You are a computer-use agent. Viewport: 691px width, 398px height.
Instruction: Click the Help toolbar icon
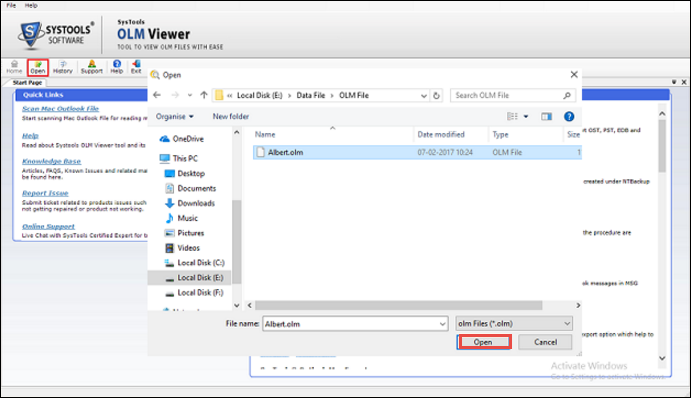(117, 67)
